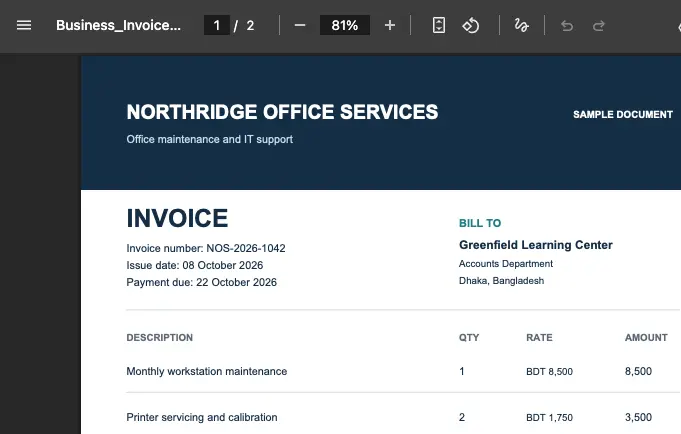The width and height of the screenshot is (681, 434).
Task: Click the SAMPLE DOCUMENT label
Action: pyautogui.click(x=623, y=114)
